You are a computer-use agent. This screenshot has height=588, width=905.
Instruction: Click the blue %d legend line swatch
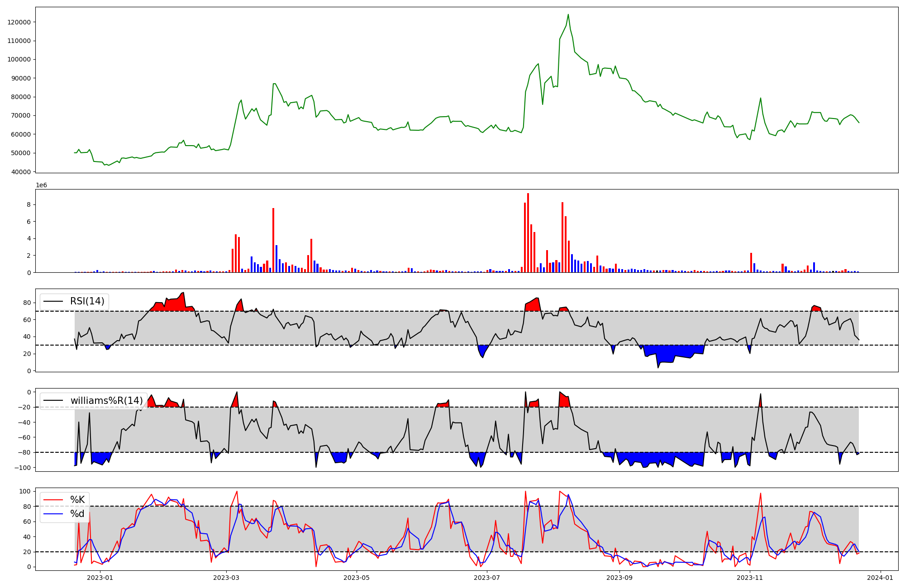pos(53,514)
